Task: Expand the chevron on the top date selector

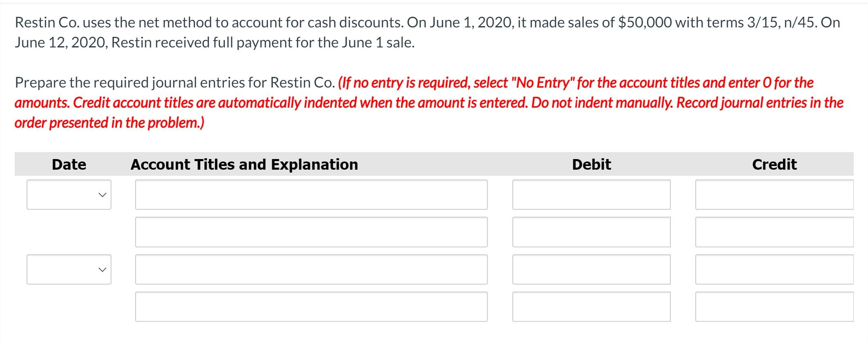Action: point(103,195)
